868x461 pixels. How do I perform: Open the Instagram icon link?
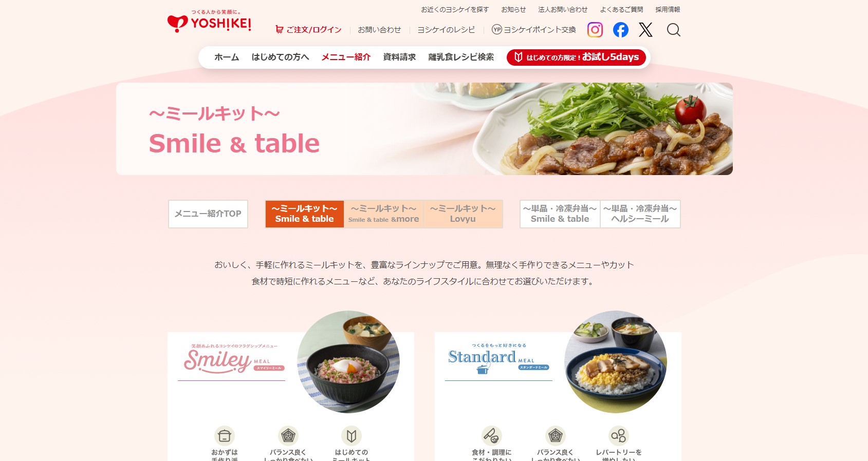tap(595, 30)
